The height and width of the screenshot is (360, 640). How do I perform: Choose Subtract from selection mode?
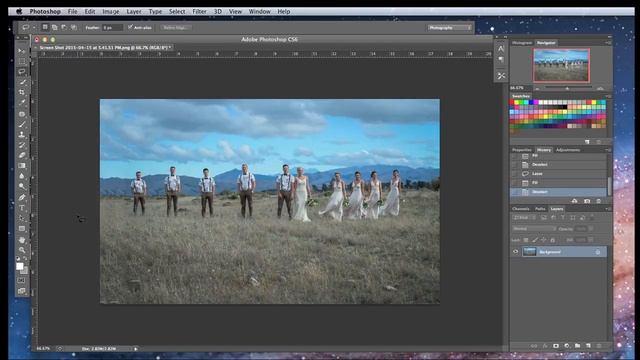tap(64, 27)
